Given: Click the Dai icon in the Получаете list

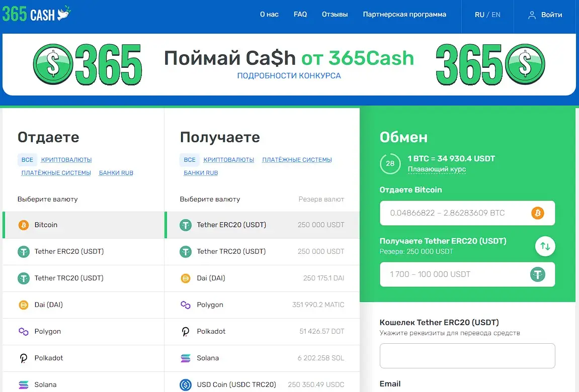Looking at the screenshot, I should [185, 278].
